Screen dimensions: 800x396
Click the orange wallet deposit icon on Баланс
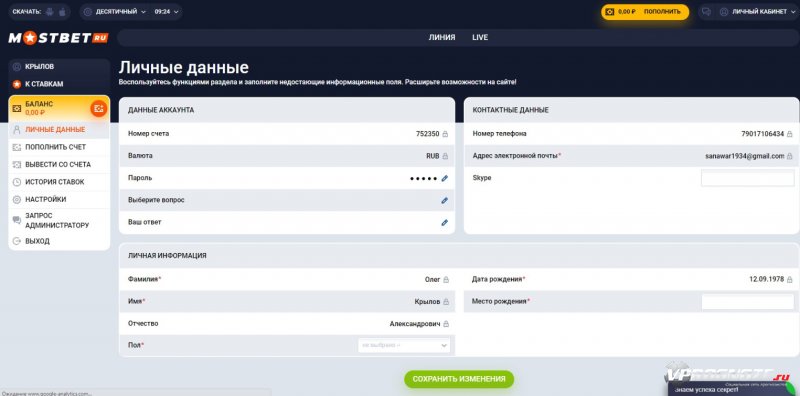tap(98, 108)
